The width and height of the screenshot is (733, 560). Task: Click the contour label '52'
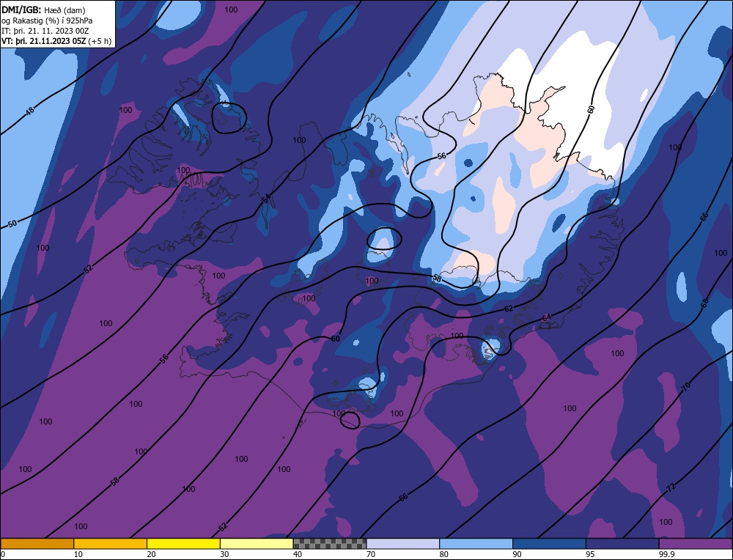pyautogui.click(x=89, y=268)
